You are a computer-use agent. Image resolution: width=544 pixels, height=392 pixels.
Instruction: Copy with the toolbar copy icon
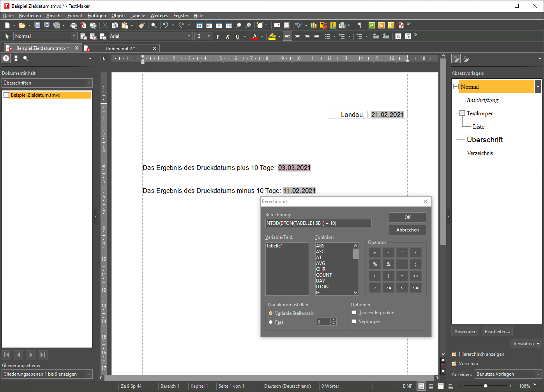115,25
